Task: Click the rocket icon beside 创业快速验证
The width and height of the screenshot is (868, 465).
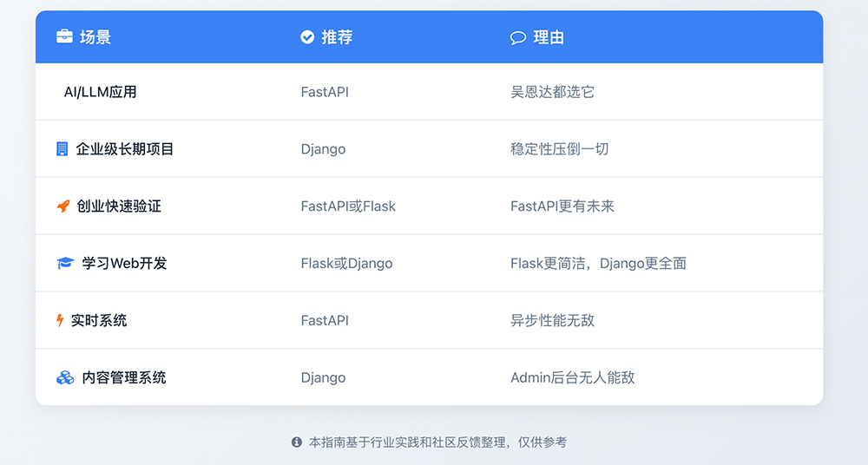Action: pos(63,206)
